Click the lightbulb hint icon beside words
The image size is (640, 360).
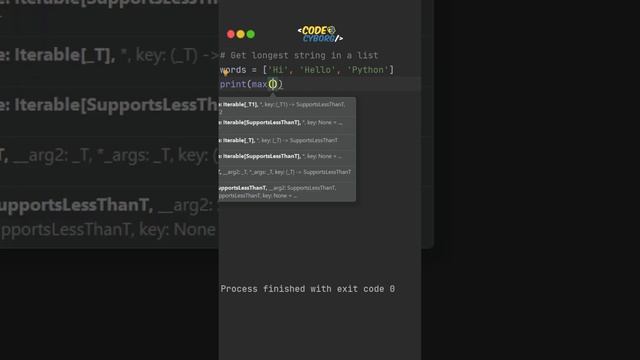(x=226, y=73)
